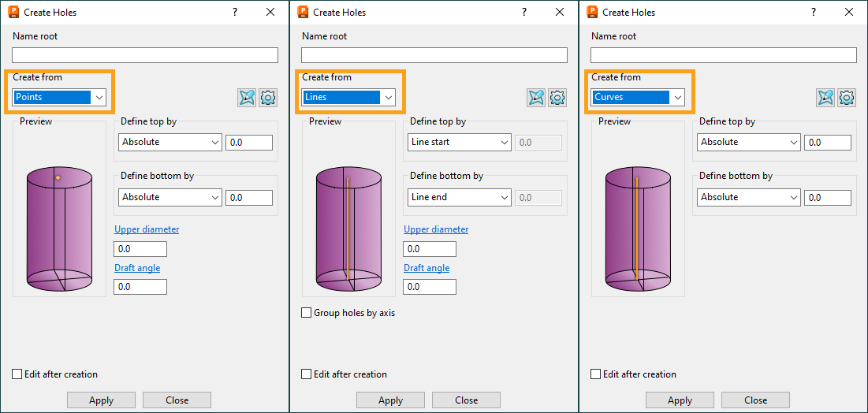Enable Edit after creation in Points dialog
This screenshot has height=413, width=868.
[x=17, y=374]
